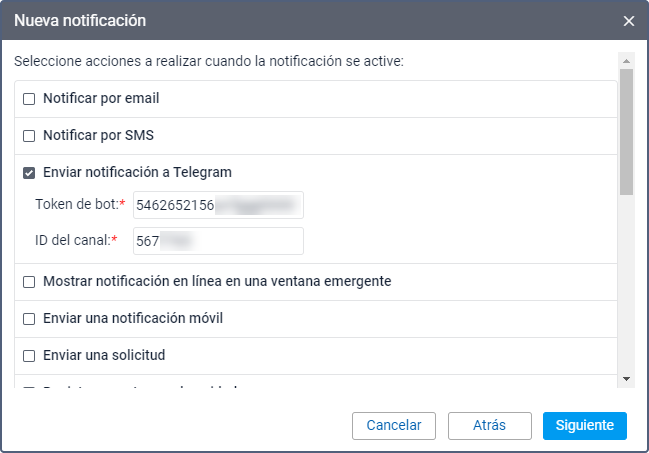The image size is (649, 453).
Task: Tick the Enviar una notificación móvil checkbox
Action: (x=29, y=319)
